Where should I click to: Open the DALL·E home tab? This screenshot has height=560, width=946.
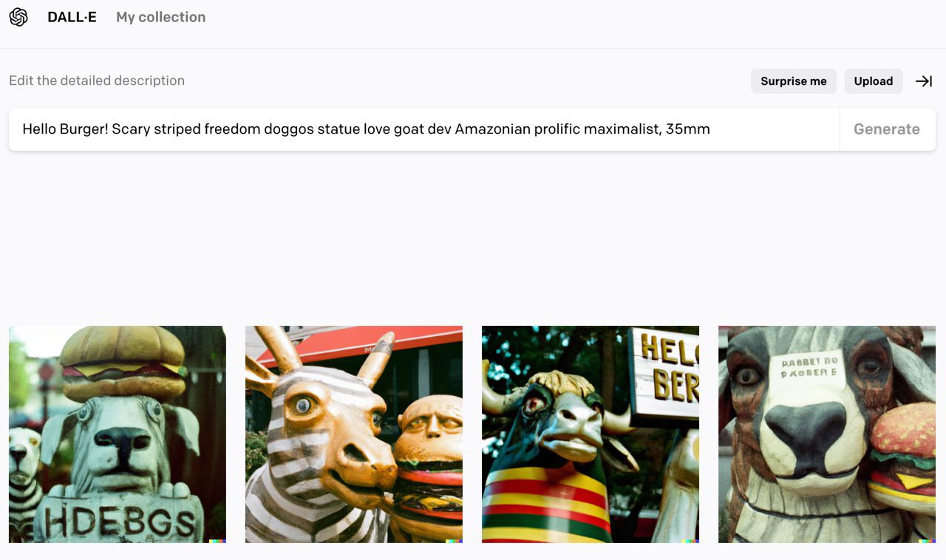click(72, 17)
